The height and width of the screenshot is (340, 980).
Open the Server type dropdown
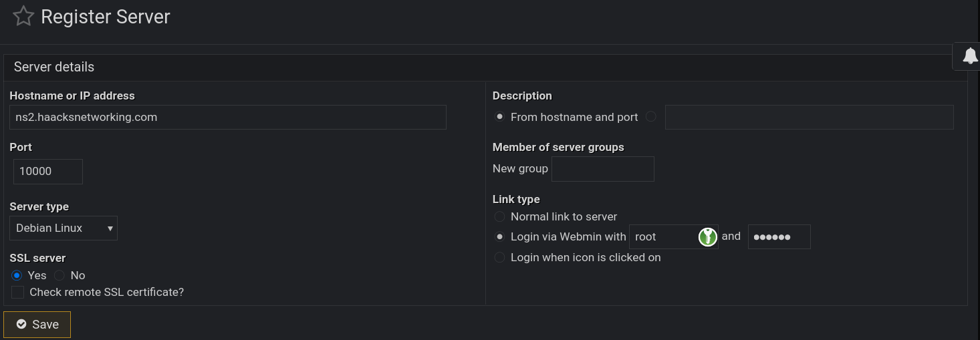coord(64,228)
